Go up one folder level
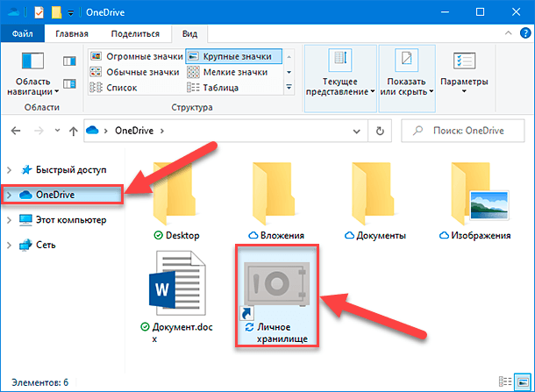The height and width of the screenshot is (392, 535). tap(73, 131)
